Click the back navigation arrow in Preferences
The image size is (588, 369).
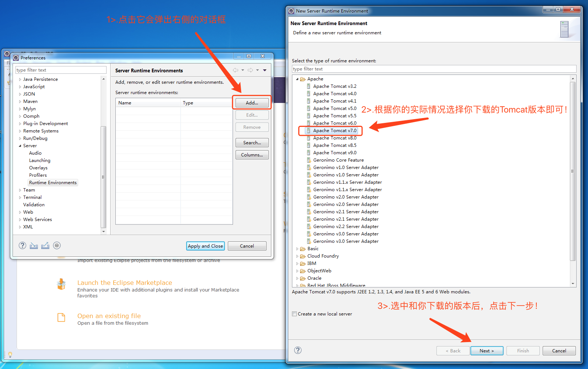[236, 70]
